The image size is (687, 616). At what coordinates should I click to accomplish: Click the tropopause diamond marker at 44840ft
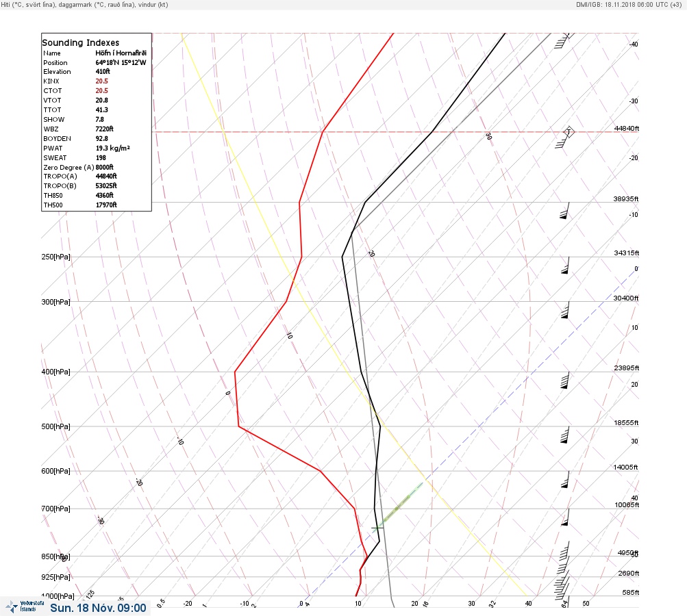coord(569,132)
